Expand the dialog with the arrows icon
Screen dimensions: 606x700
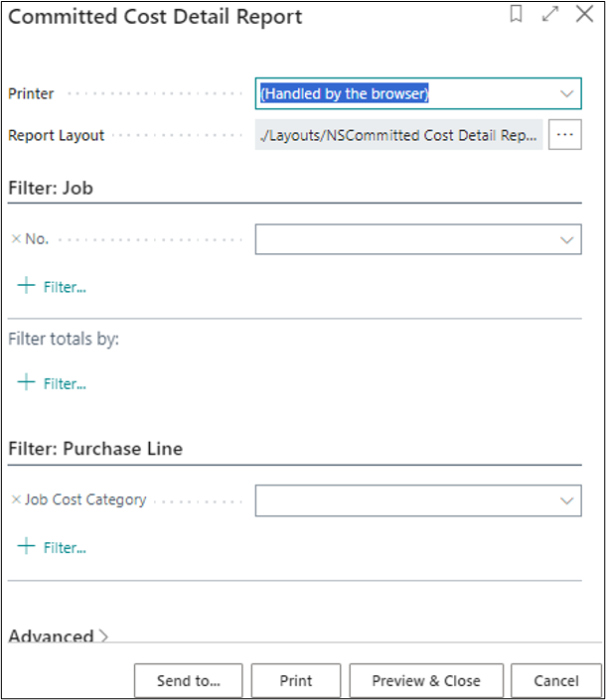pyautogui.click(x=549, y=16)
